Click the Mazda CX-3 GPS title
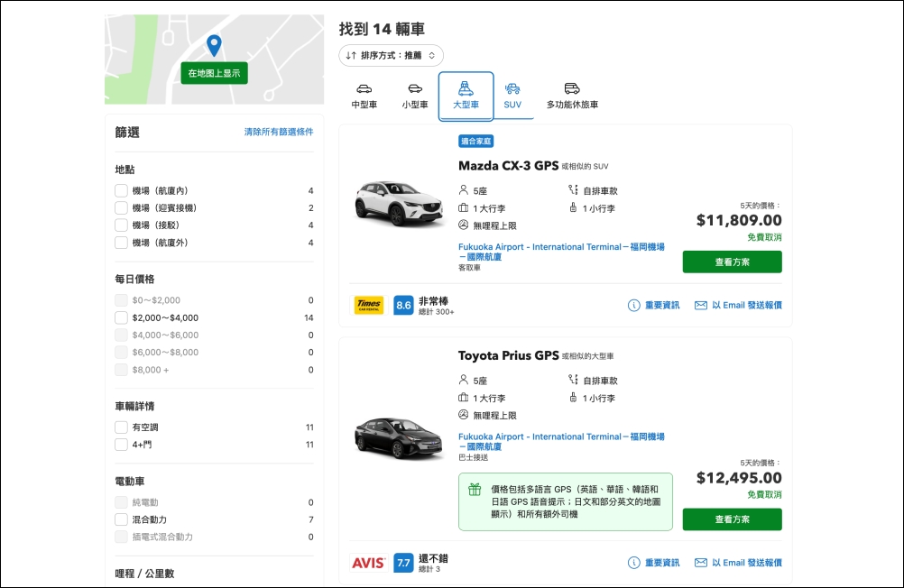This screenshot has height=588, width=904. pos(509,166)
